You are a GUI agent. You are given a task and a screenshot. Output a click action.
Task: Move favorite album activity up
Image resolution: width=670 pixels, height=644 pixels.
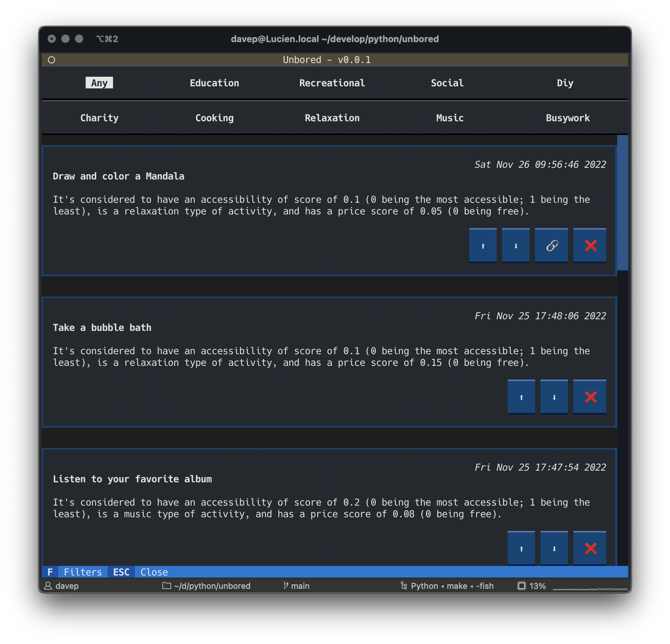pyautogui.click(x=521, y=548)
